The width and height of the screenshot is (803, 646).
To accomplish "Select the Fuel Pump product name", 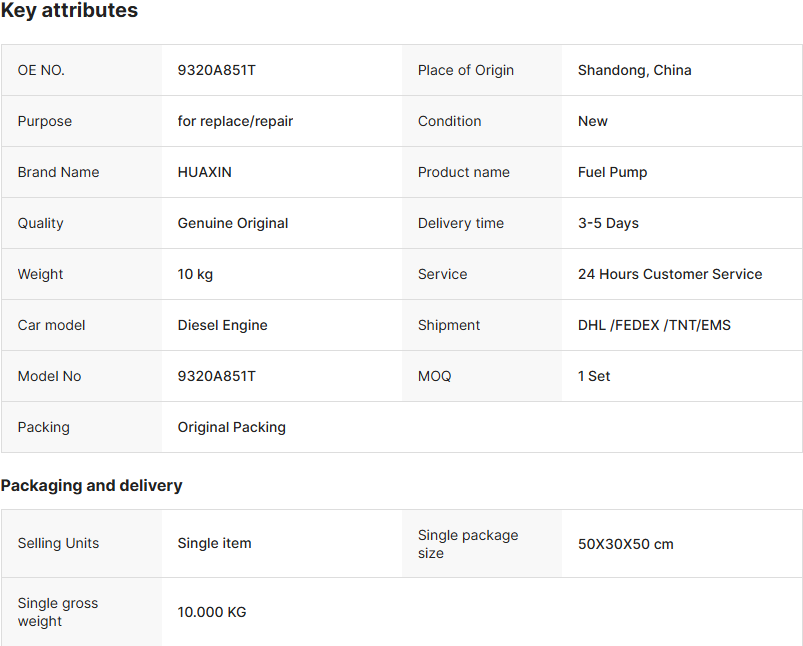I will (612, 172).
